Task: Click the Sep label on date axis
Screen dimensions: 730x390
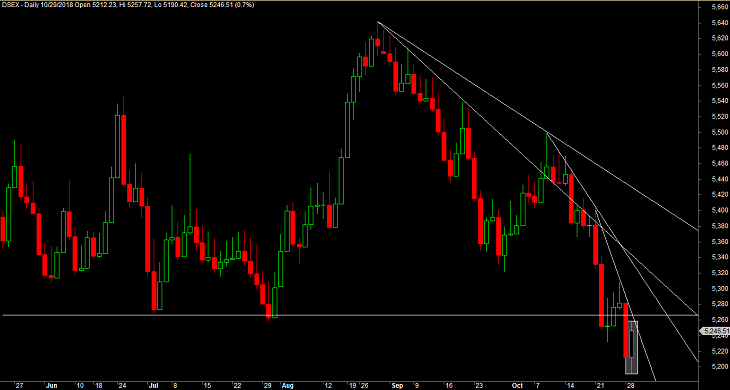Action: [x=397, y=386]
